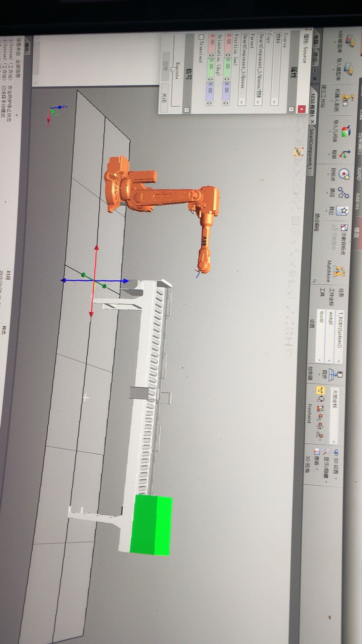Select the 路径 panel tab
The image size is (362, 644).
(316, 57)
